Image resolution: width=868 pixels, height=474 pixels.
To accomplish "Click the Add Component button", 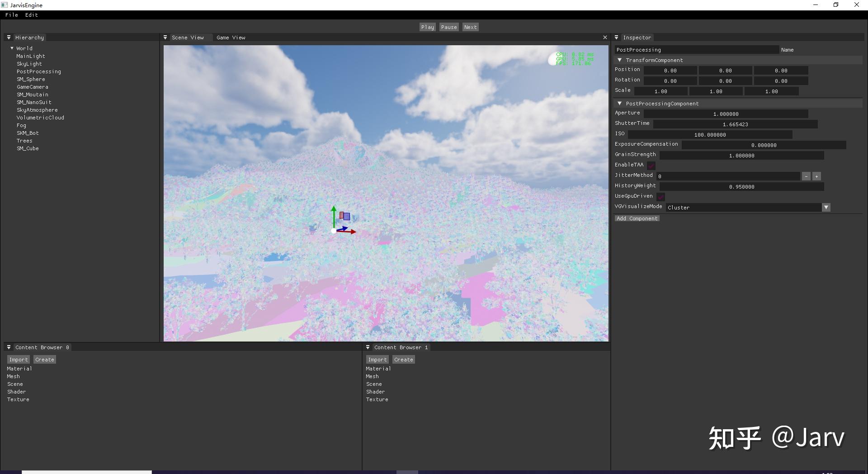I will pos(637,218).
